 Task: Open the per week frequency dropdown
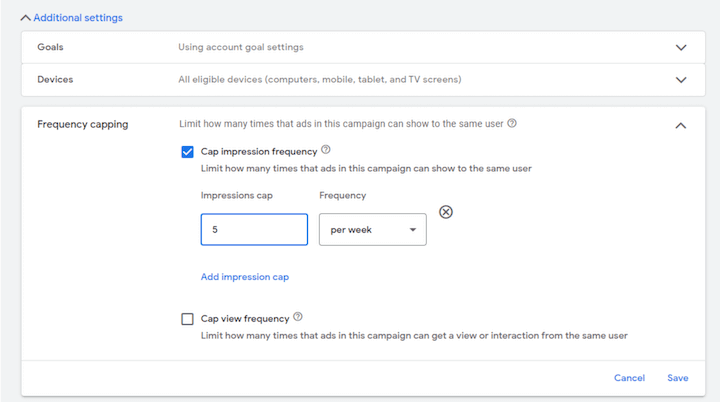pos(372,229)
